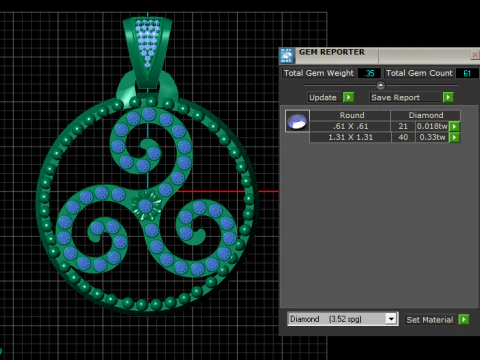Select the center flower gem on the pendant
The height and width of the screenshot is (360, 480).
coord(146,205)
